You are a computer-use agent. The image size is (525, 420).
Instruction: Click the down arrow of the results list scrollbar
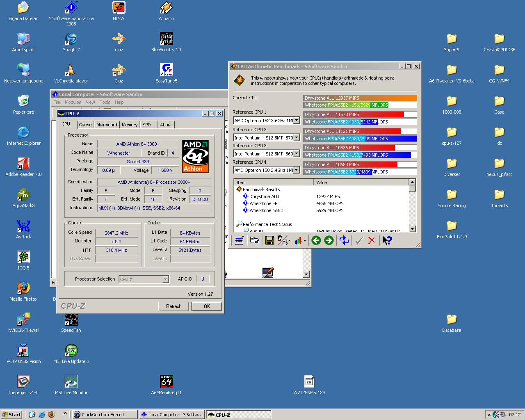(412, 229)
